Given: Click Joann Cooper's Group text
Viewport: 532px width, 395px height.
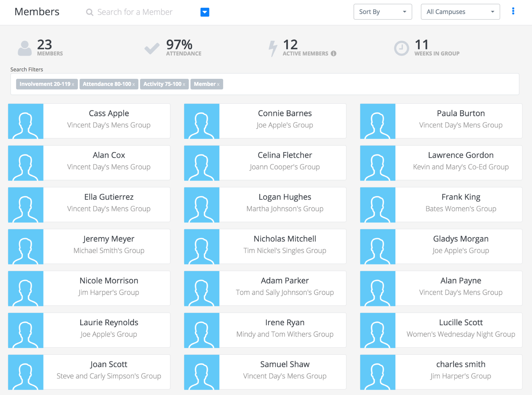Looking at the screenshot, I should (x=285, y=167).
